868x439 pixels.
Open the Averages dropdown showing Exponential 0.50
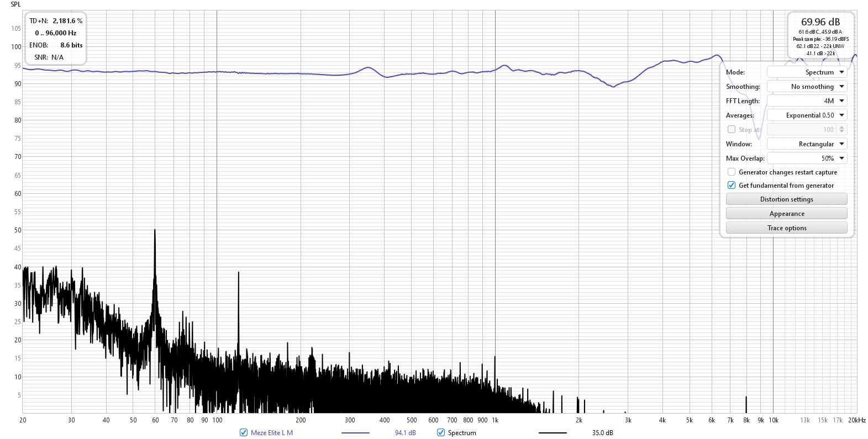tap(807, 115)
